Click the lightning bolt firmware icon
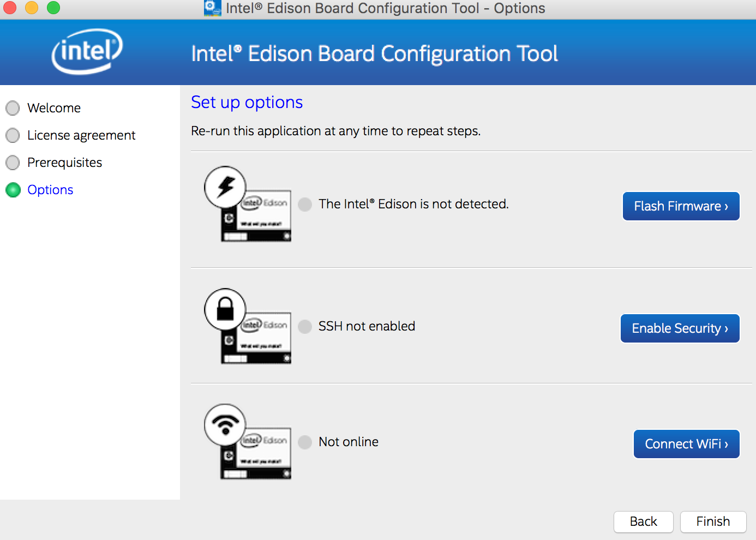756x540 pixels. tap(225, 187)
